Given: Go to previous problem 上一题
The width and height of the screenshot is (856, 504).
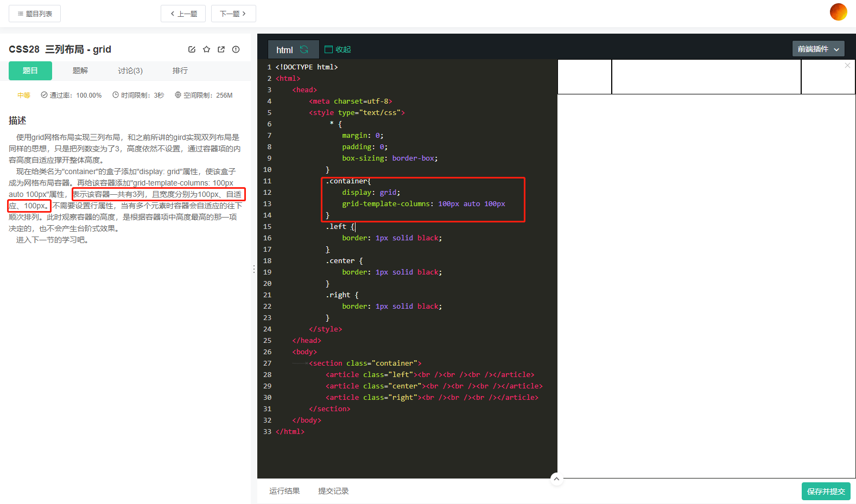Looking at the screenshot, I should (x=183, y=14).
